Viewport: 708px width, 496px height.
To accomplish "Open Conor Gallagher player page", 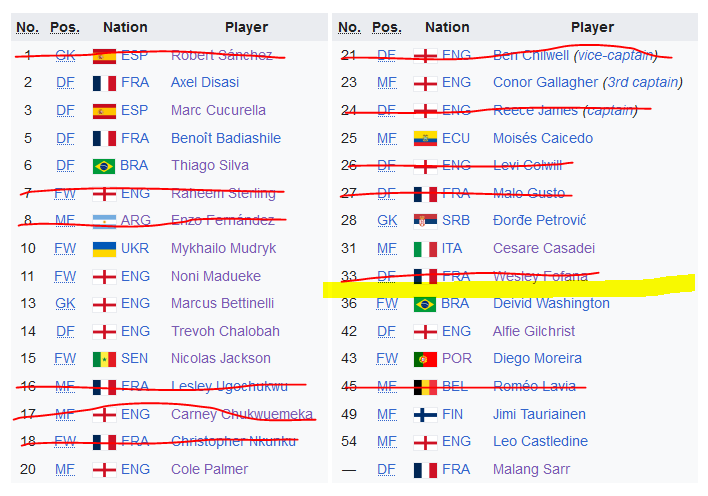I will click(545, 83).
